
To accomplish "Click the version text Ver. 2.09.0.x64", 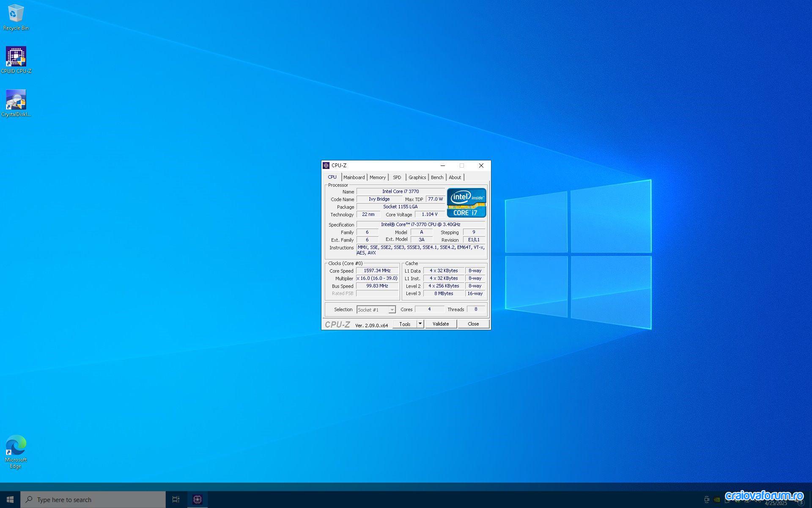I will click(371, 326).
